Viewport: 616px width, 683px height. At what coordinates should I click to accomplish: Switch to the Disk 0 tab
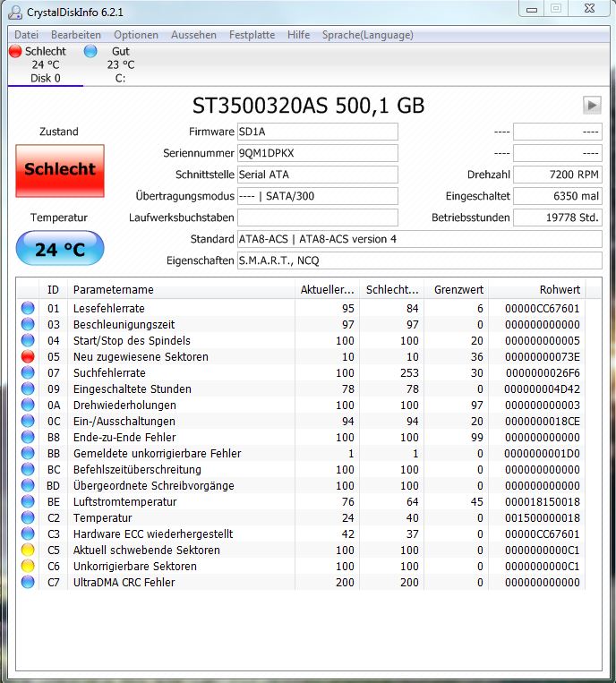[46, 64]
